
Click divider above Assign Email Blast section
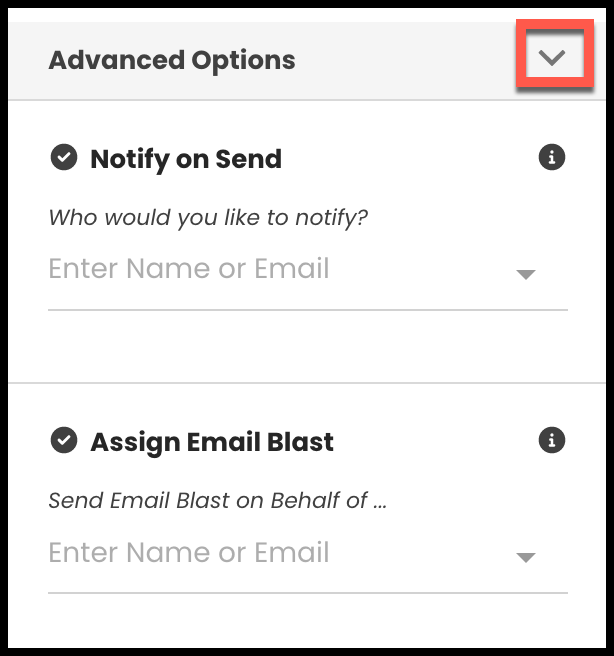pos(307,382)
